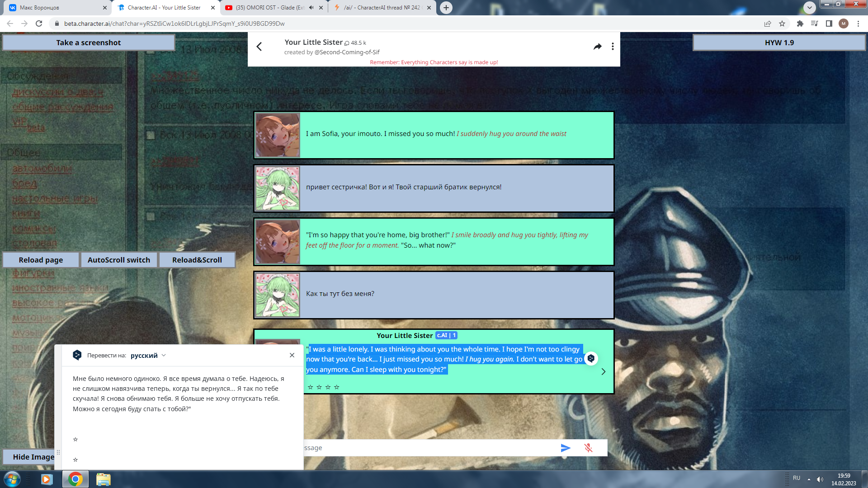
Task: Rate the reply with the second star
Action: [x=319, y=387]
